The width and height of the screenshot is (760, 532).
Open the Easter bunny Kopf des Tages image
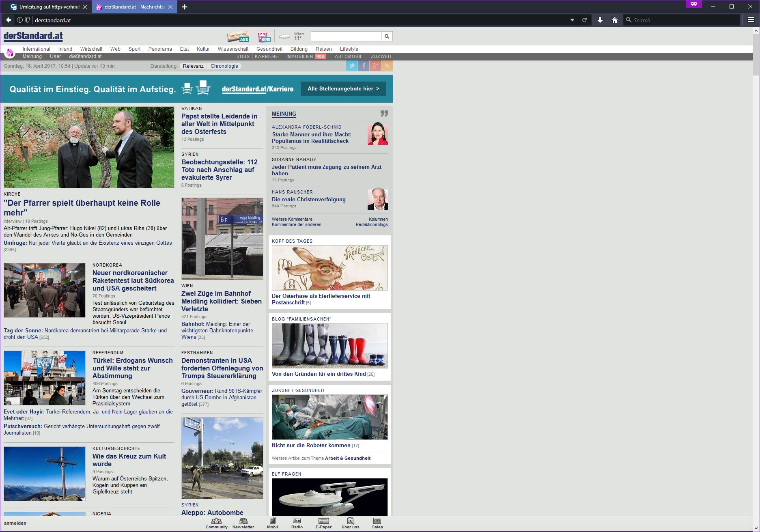pyautogui.click(x=330, y=268)
